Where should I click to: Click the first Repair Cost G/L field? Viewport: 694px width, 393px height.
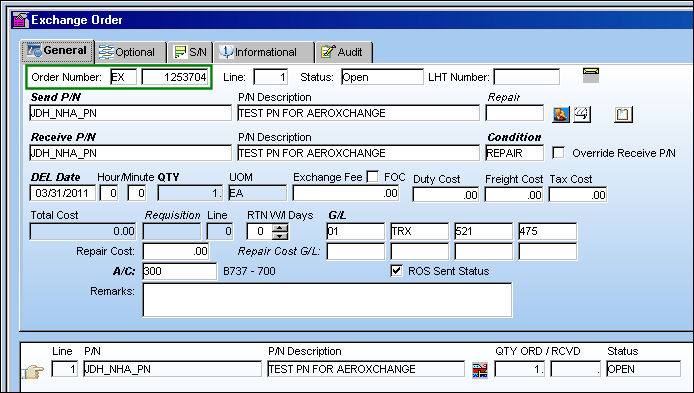click(x=356, y=251)
